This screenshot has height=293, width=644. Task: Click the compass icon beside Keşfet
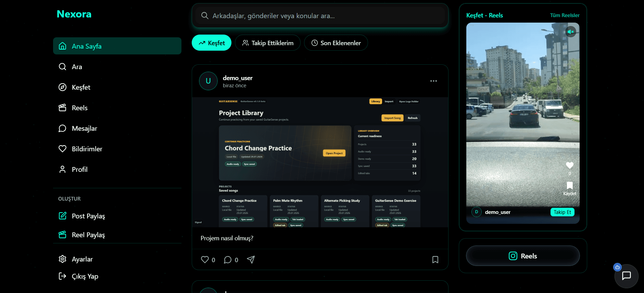coord(62,87)
